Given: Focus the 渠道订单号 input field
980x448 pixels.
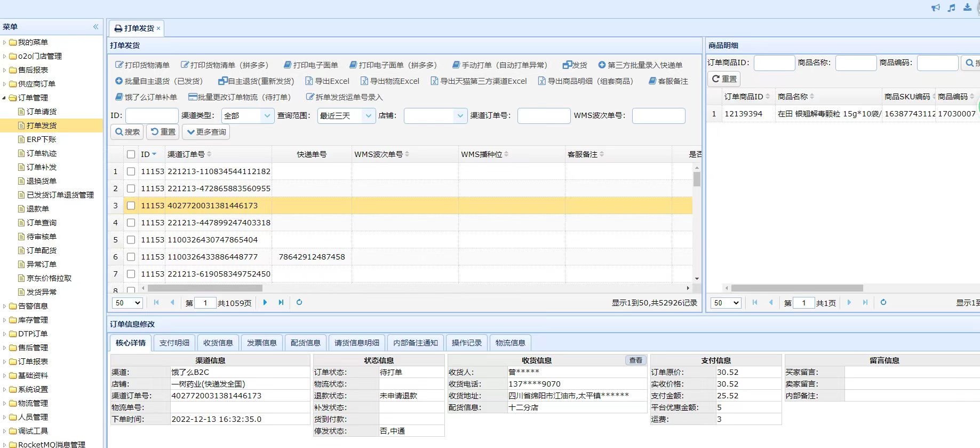Looking at the screenshot, I should [x=544, y=116].
